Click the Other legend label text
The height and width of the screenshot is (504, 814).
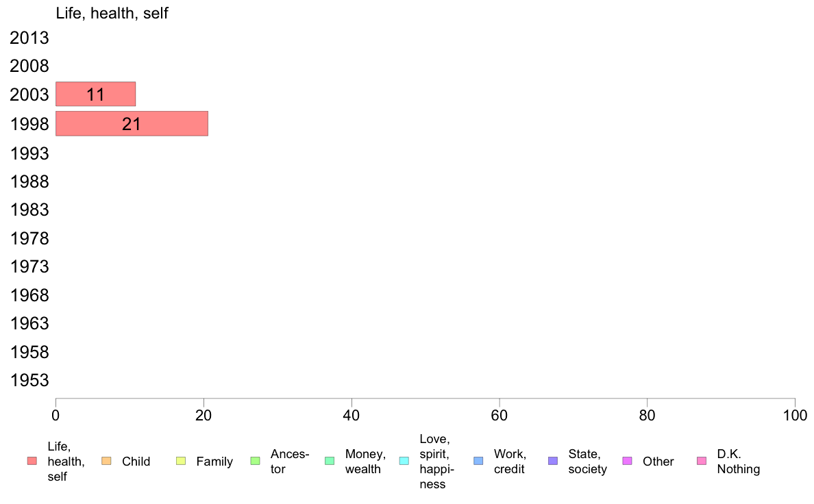658,462
